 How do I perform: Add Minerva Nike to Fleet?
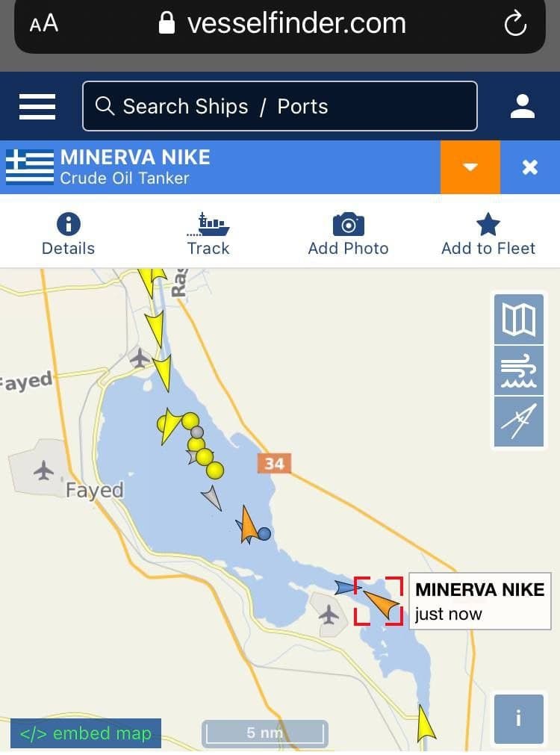tap(488, 234)
